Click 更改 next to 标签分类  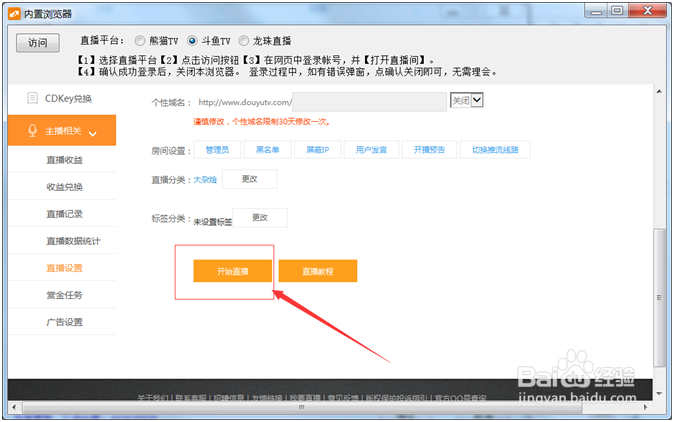tap(260, 217)
